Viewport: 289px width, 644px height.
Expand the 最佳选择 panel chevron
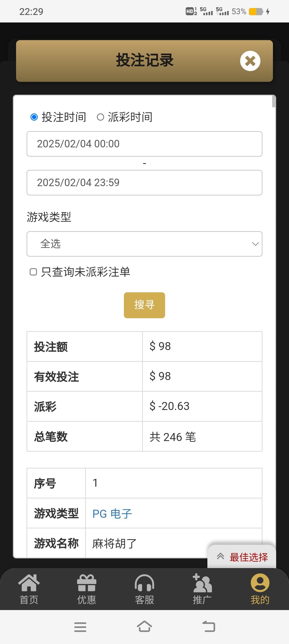[220, 556]
